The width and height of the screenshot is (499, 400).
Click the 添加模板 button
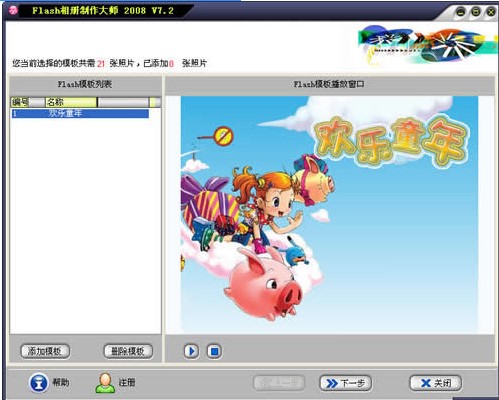45,351
